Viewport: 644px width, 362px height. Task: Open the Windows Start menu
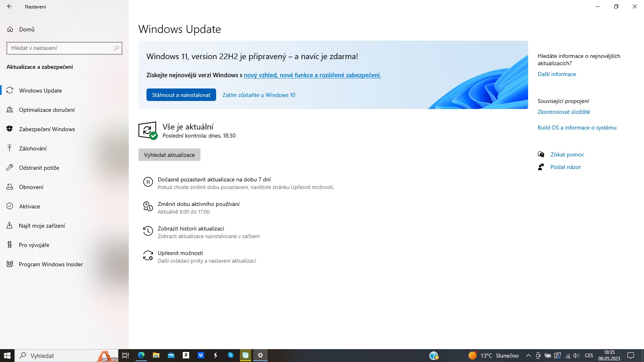pos(7,356)
